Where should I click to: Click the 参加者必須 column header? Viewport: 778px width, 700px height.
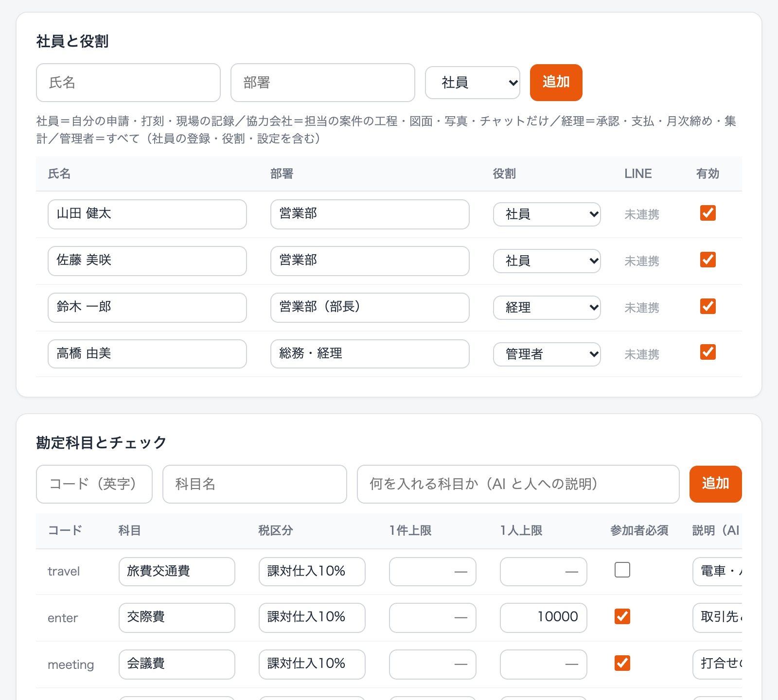pos(639,530)
